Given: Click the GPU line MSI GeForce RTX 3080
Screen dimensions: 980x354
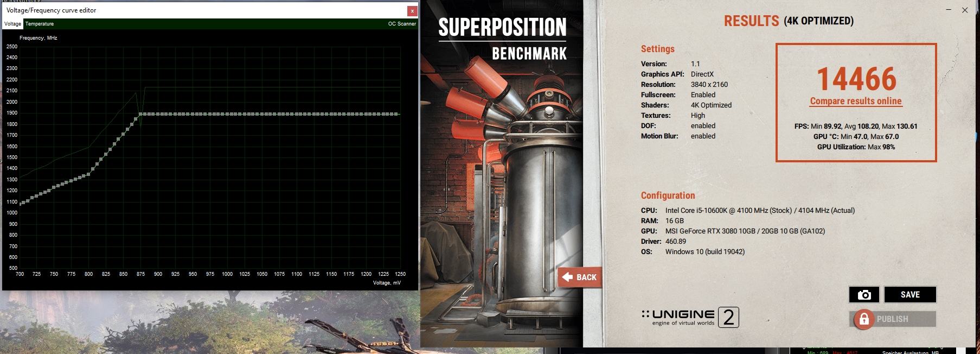Looking at the screenshot, I should coord(745,231).
